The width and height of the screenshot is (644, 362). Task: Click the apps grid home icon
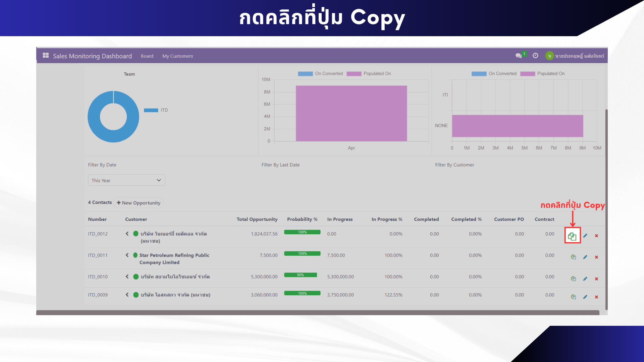(x=46, y=56)
